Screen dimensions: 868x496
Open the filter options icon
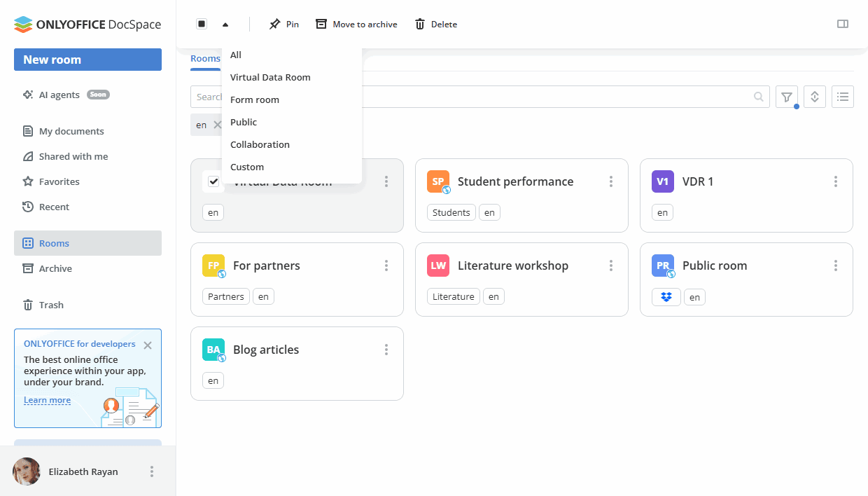click(786, 97)
